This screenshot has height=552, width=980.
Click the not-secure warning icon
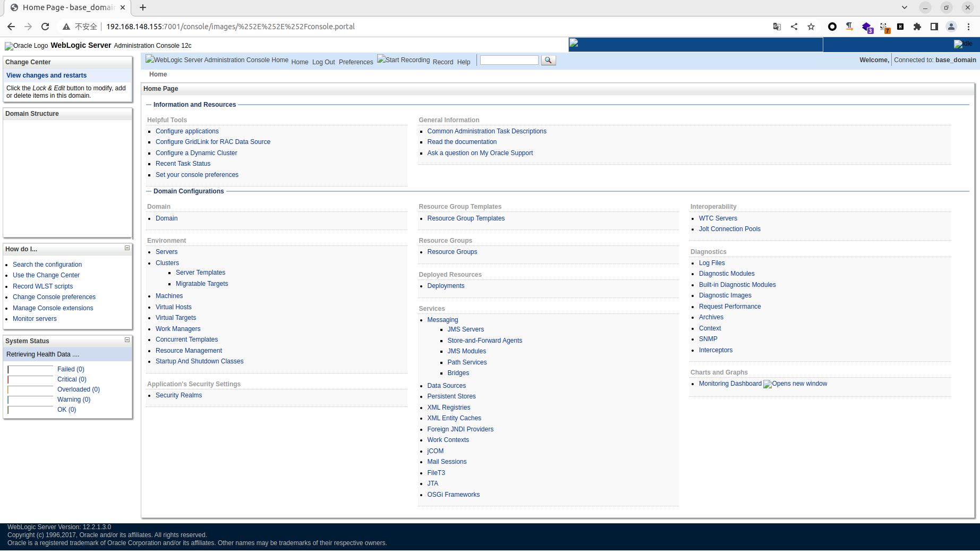click(66, 27)
